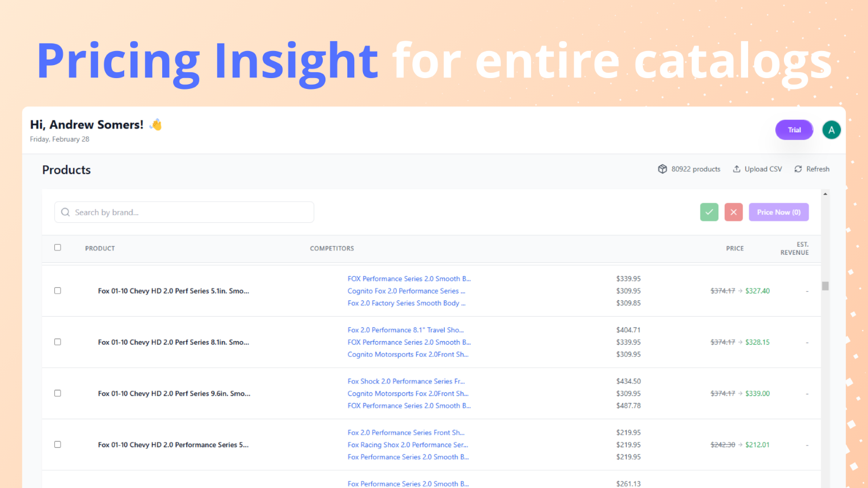Open the Fox 2.0 Performance Series Front Sh... link

[406, 433]
